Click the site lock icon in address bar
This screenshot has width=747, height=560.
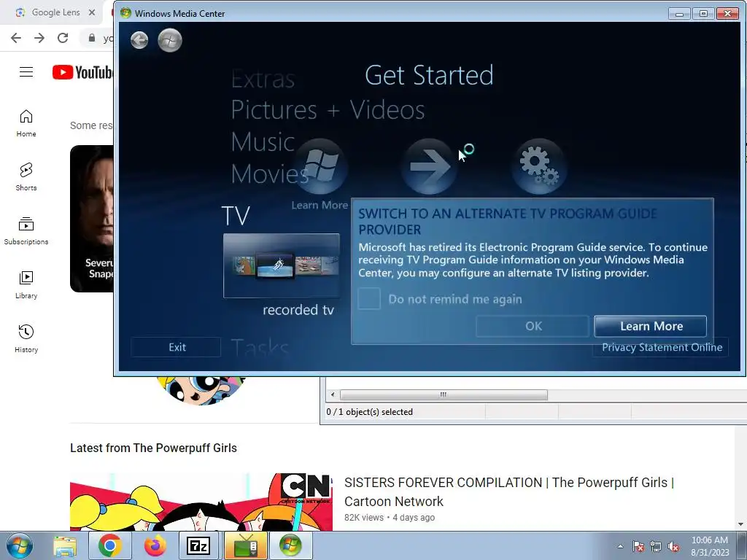(91, 38)
